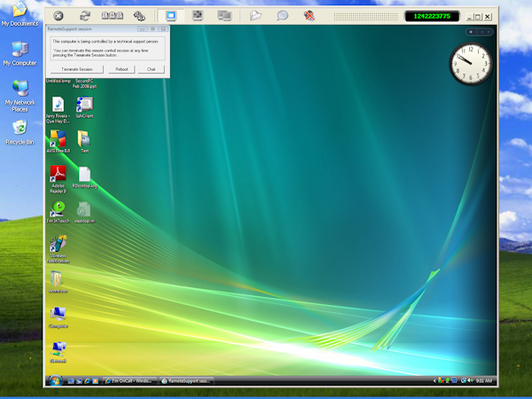Open My Computer on the local desktop

click(20, 51)
